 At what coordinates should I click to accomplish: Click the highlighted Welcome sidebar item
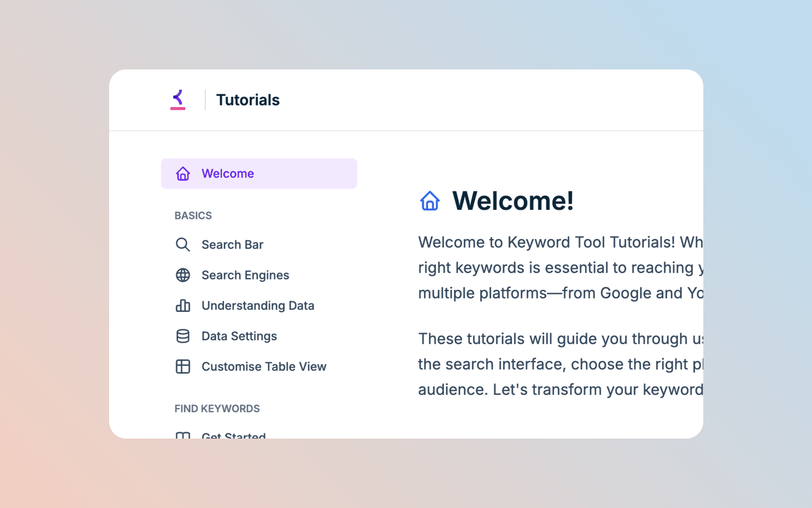pos(259,174)
